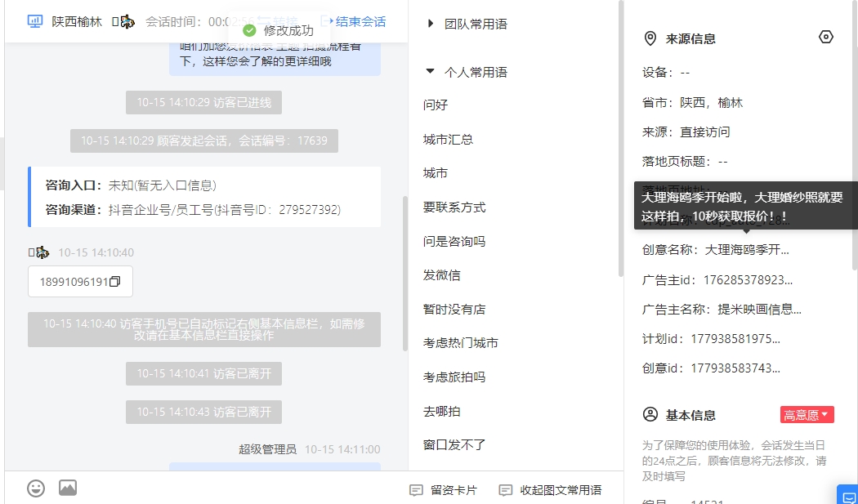
Task: Open the 高意愿 intent dropdown
Action: (x=807, y=415)
